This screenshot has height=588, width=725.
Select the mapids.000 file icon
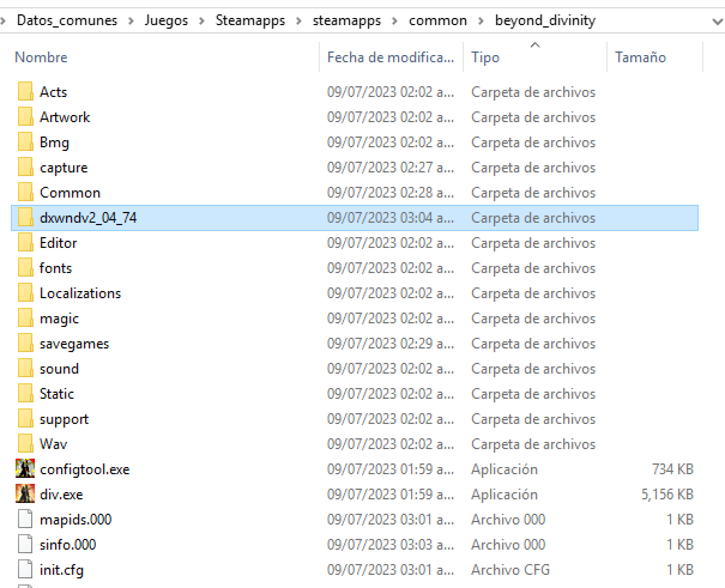coord(25,519)
